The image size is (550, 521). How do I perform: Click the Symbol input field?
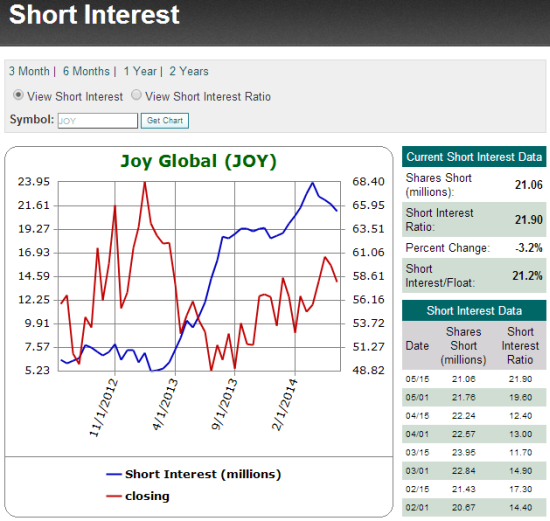[98, 121]
